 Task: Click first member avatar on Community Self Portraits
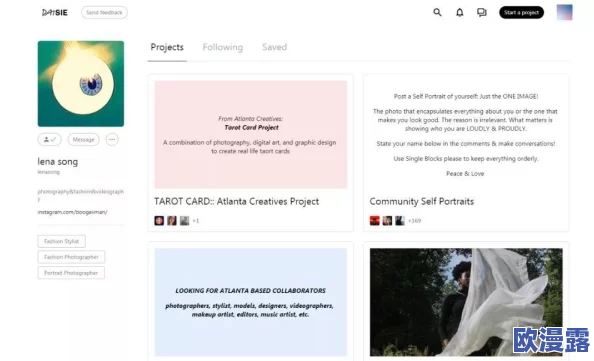click(375, 220)
